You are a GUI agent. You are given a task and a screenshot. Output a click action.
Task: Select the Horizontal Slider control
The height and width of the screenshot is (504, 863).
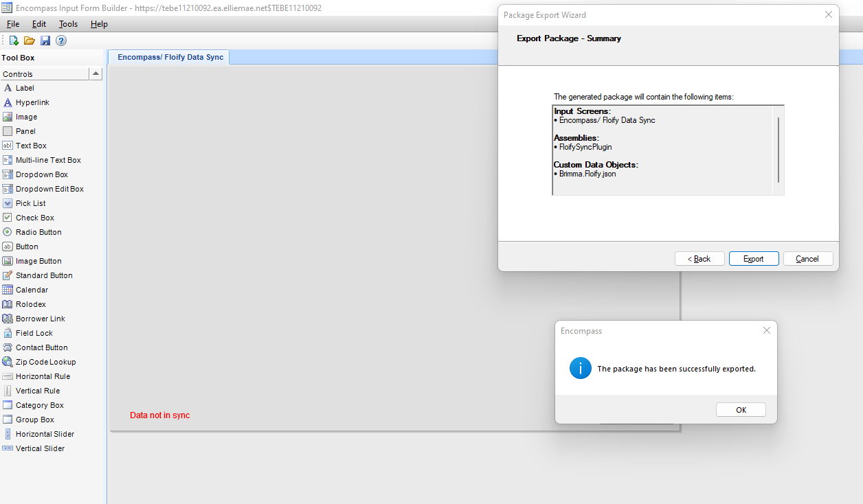(x=45, y=434)
